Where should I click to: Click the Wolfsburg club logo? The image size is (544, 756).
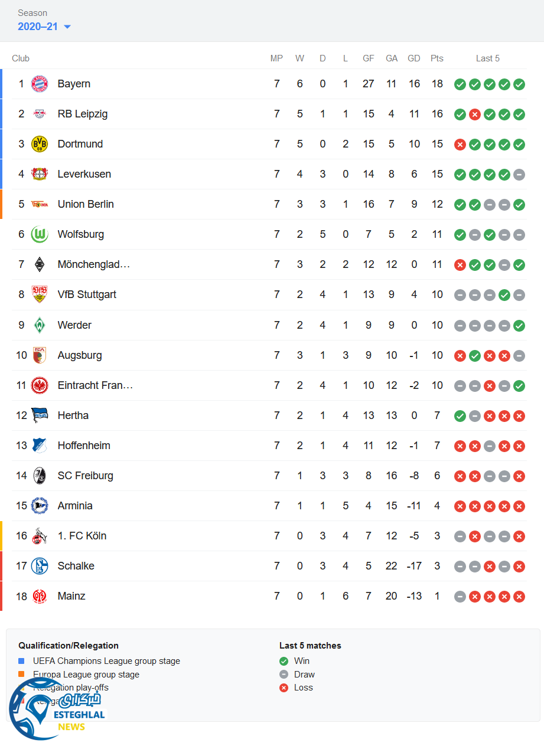coord(40,234)
